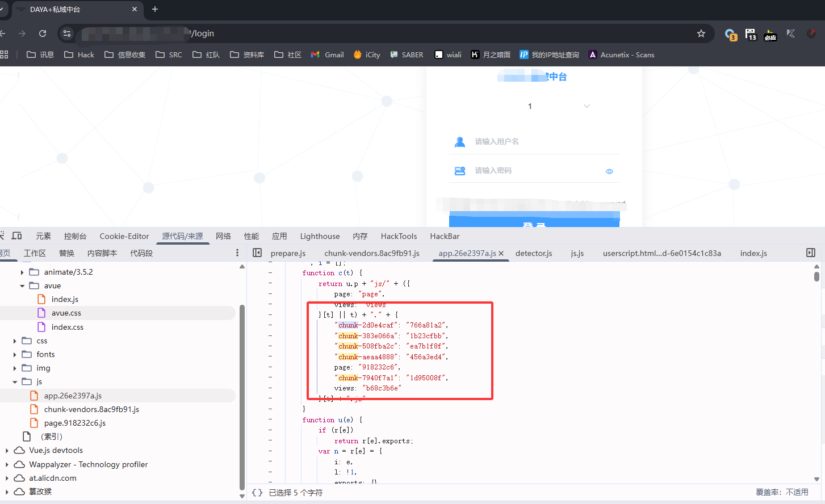Collapse the avue folder in file tree
This screenshot has width=825, height=504.
[22, 286]
